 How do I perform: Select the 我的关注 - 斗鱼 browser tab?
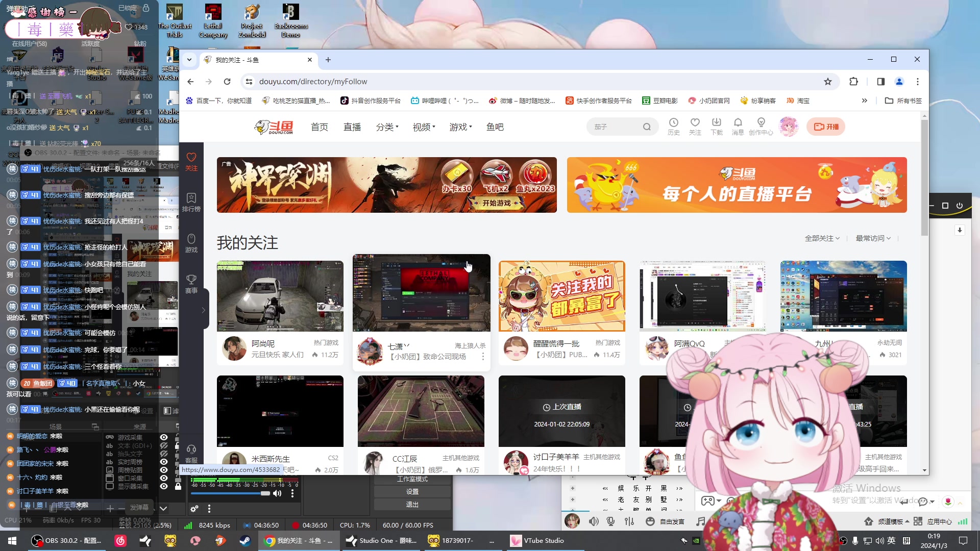coord(258,60)
